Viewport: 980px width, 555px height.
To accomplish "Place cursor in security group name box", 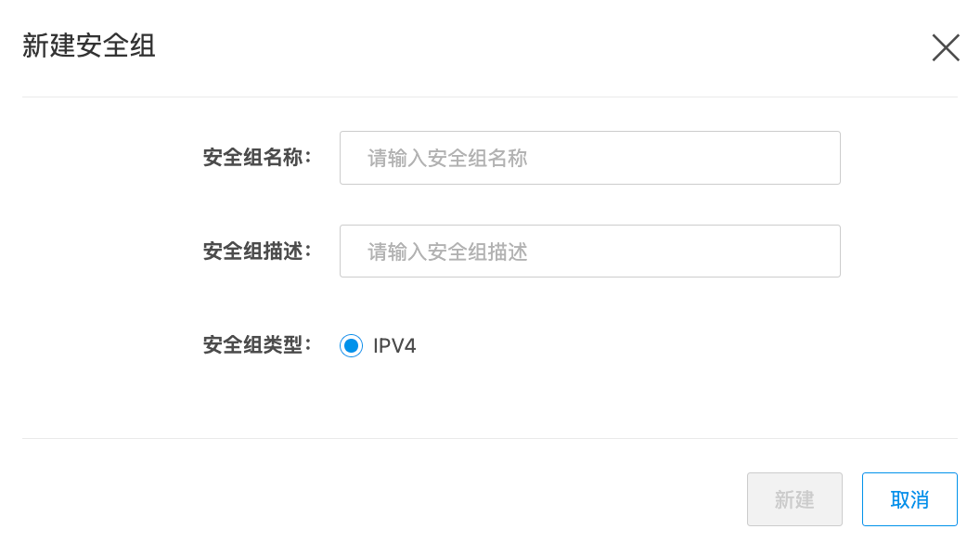I will click(589, 158).
